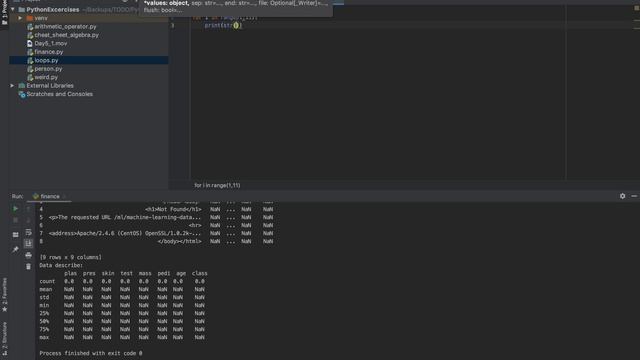Rerun the finance script with green play icon

pos(16,209)
